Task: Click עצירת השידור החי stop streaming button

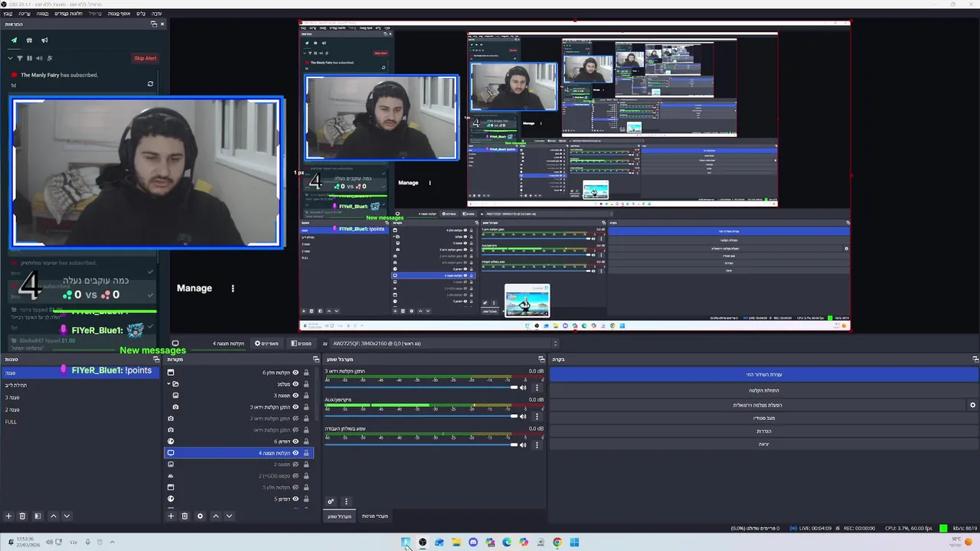Action: (764, 375)
